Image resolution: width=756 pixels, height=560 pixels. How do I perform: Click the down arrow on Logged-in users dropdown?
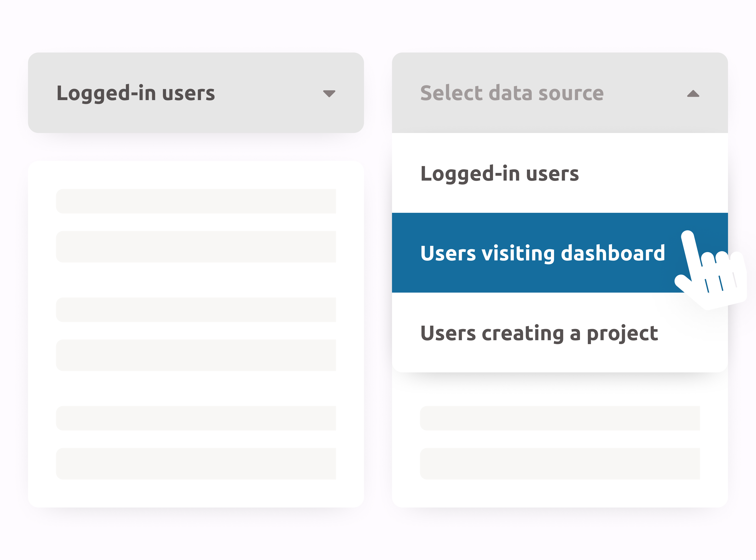coord(329,94)
